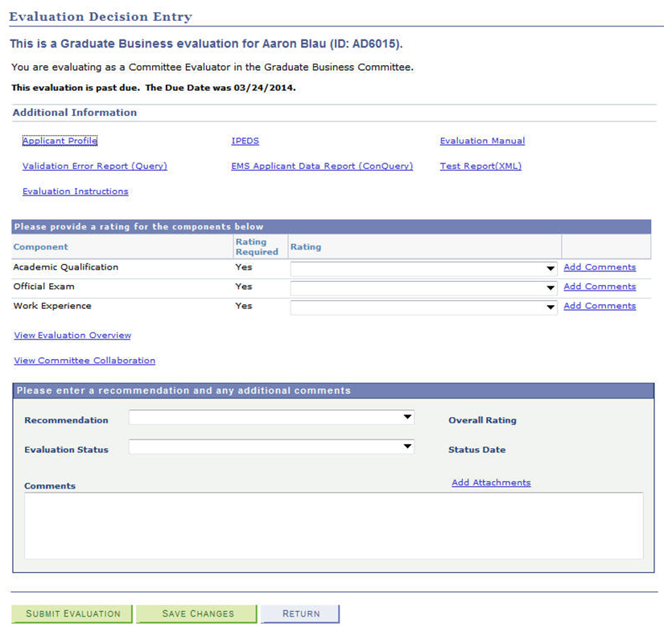This screenshot has width=672, height=627.
Task: Expand the Recommendation dropdown
Action: click(x=407, y=417)
